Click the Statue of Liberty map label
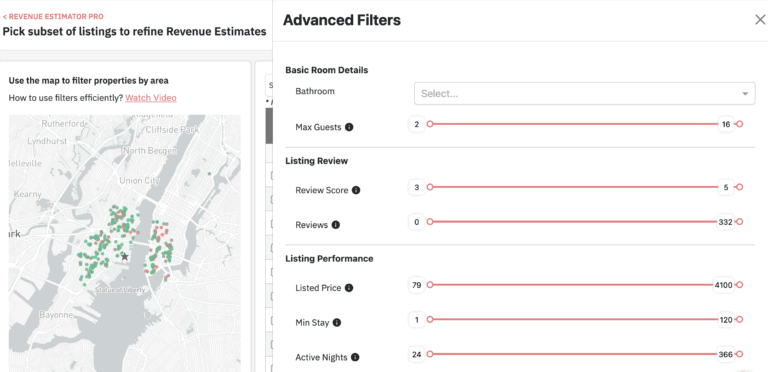The image size is (768, 372). coord(120,290)
